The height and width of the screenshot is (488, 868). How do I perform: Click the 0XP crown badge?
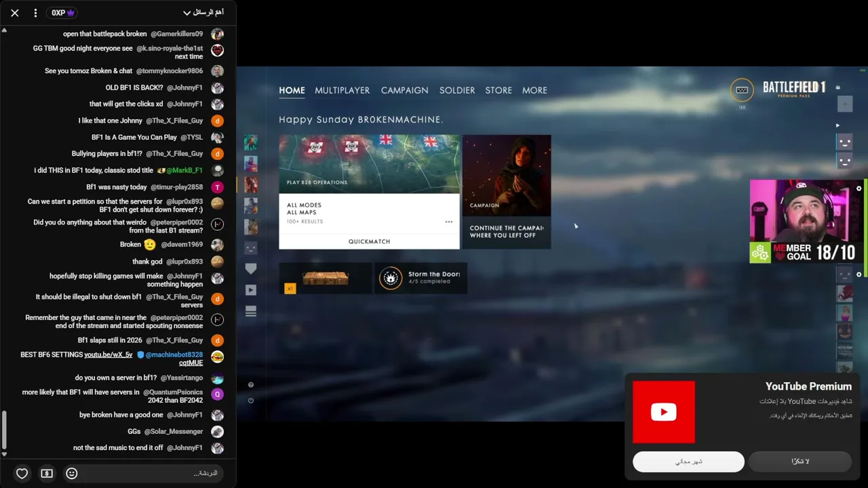[x=63, y=13]
